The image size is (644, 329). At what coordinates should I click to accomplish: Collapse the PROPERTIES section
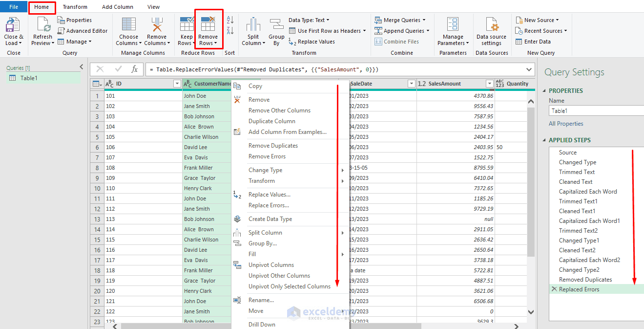(x=544, y=90)
